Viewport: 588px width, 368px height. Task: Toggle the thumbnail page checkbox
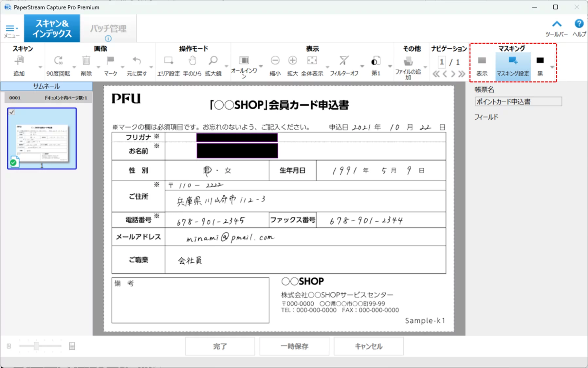pyautogui.click(x=12, y=112)
